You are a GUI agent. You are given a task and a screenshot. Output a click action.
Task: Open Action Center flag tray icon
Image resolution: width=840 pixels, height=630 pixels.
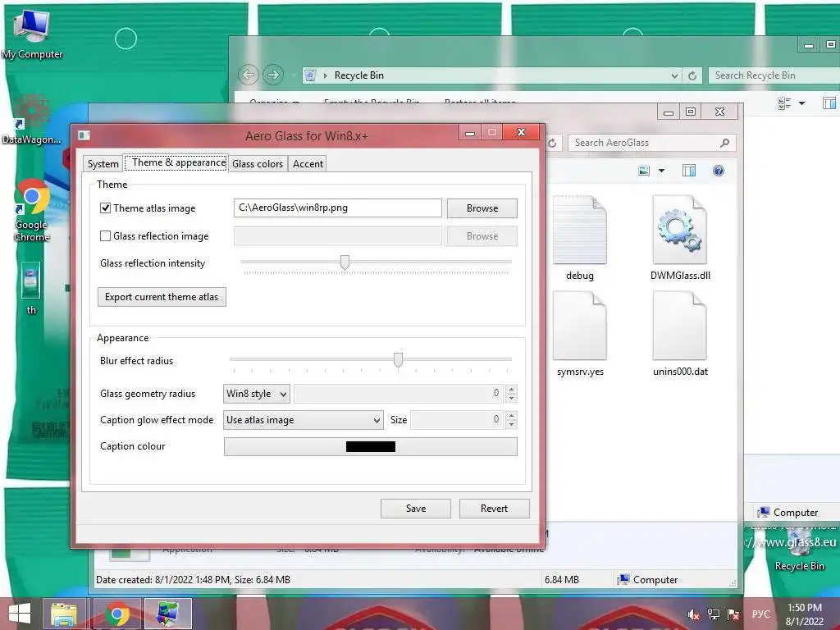(x=733, y=615)
